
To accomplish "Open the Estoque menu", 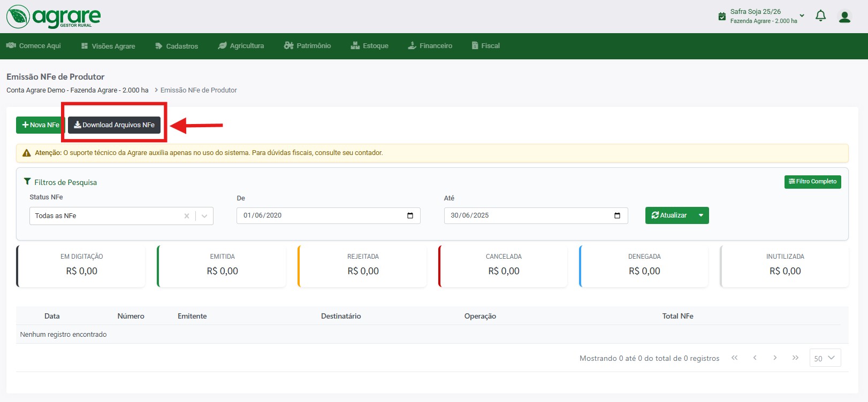I will [x=370, y=46].
